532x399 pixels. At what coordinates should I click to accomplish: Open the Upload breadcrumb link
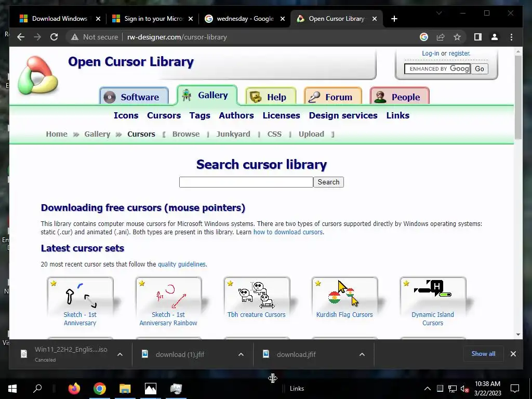pos(311,134)
